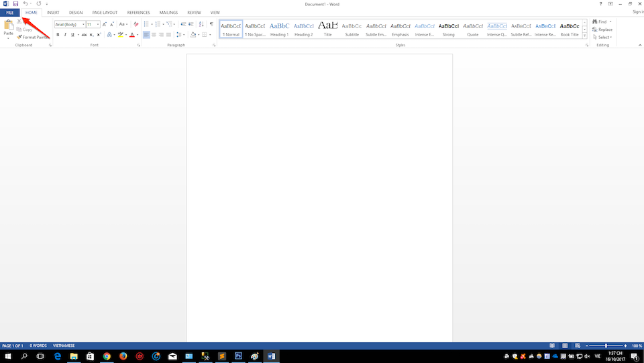Apply Intense Quote style
Viewport: 644px width, 363px height.
[x=497, y=29]
